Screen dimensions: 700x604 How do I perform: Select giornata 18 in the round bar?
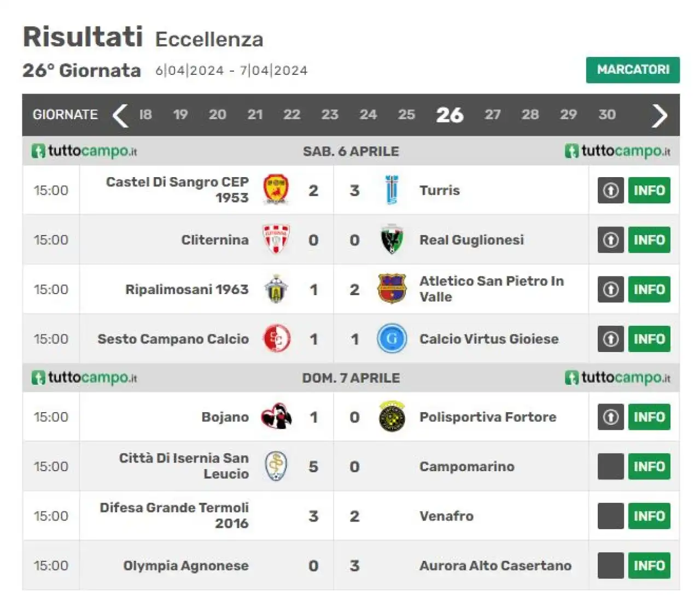click(x=145, y=114)
